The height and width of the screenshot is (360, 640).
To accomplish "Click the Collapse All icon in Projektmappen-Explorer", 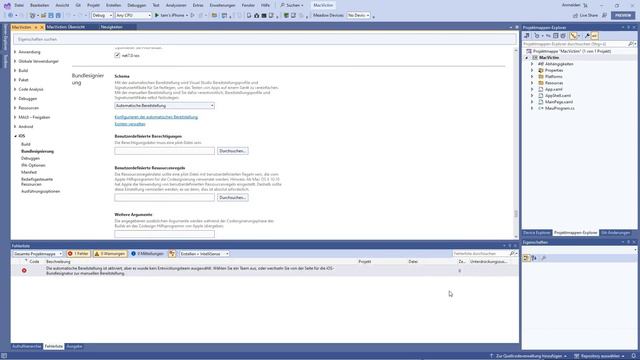I will tap(556, 36).
